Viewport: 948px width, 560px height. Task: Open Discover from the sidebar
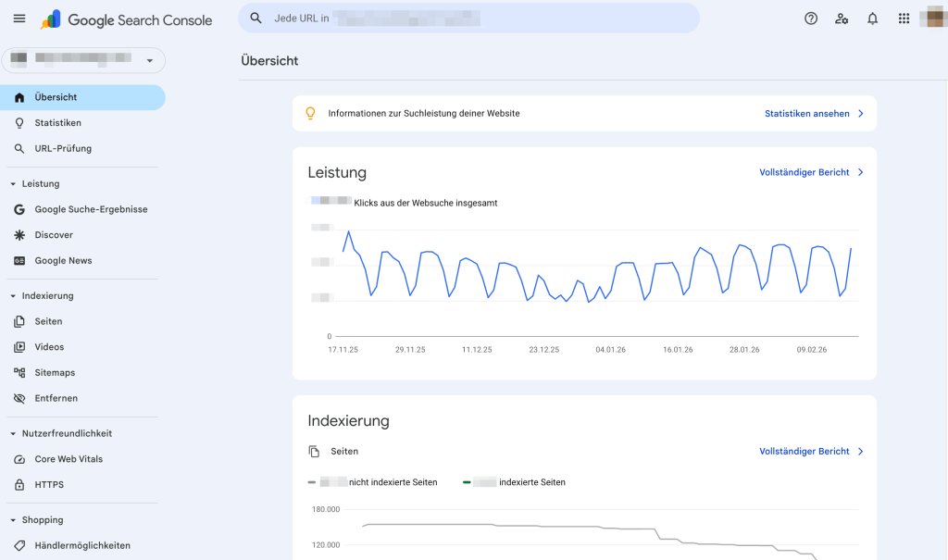pyautogui.click(x=53, y=234)
